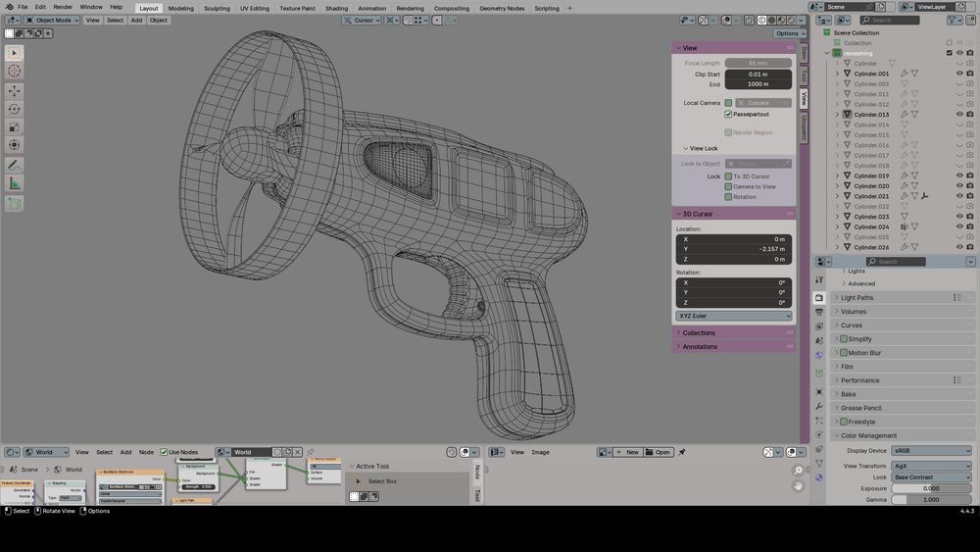This screenshot has width=980, height=552.
Task: Open the Tool properties tab icon
Action: coord(818,279)
